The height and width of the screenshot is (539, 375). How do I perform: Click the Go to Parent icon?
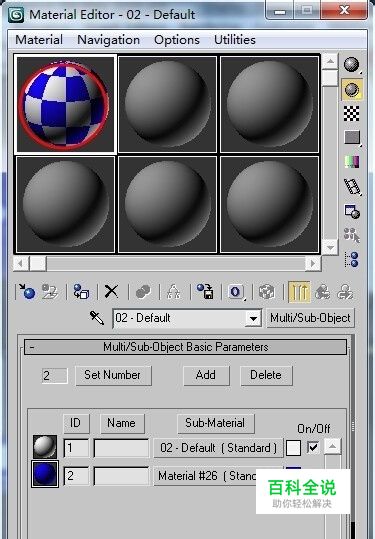[322, 292]
